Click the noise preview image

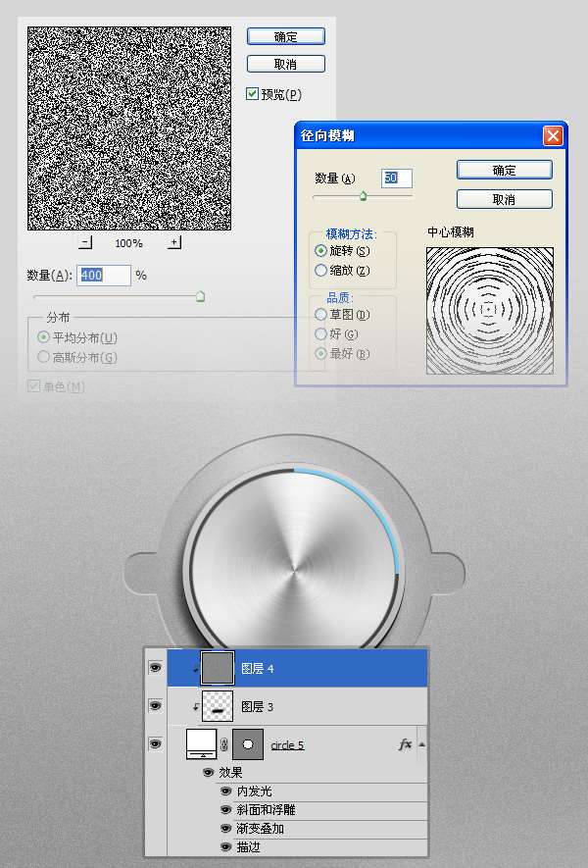coord(129,128)
